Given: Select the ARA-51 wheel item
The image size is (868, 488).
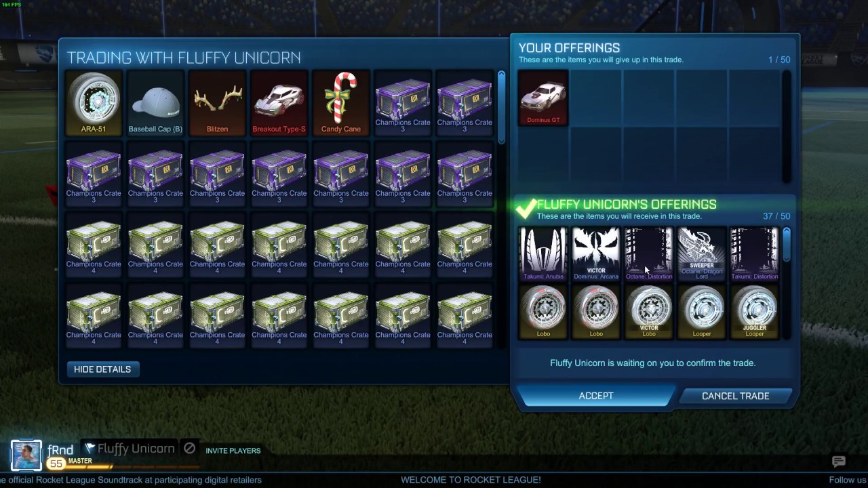Looking at the screenshot, I should pos(94,103).
